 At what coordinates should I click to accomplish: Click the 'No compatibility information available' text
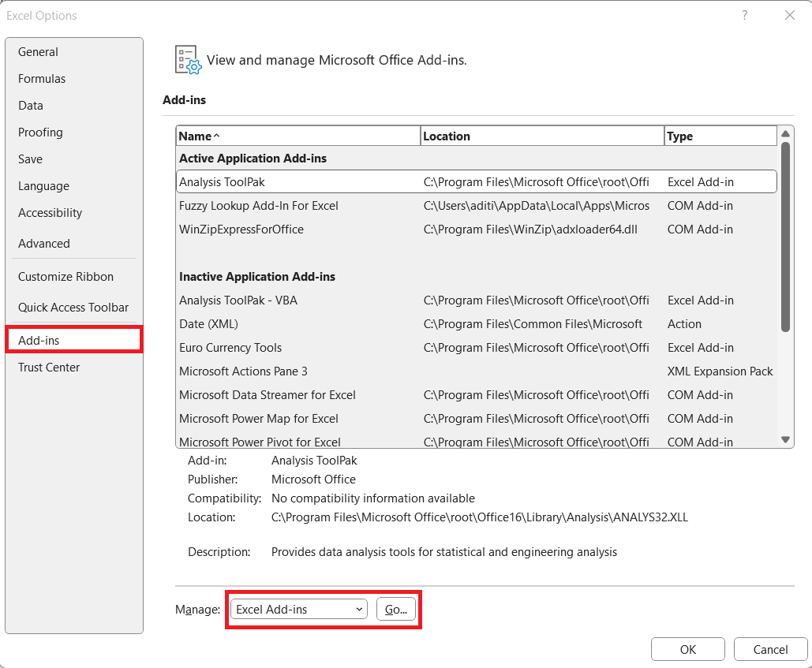tap(372, 498)
